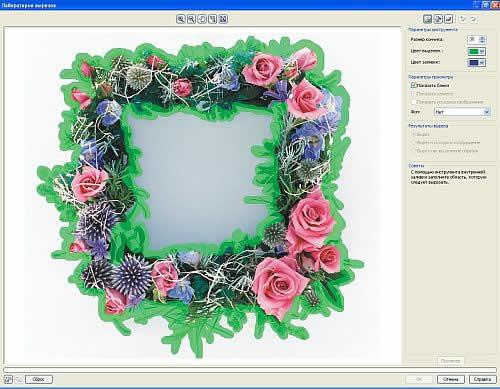Click the OK button

tap(419, 379)
